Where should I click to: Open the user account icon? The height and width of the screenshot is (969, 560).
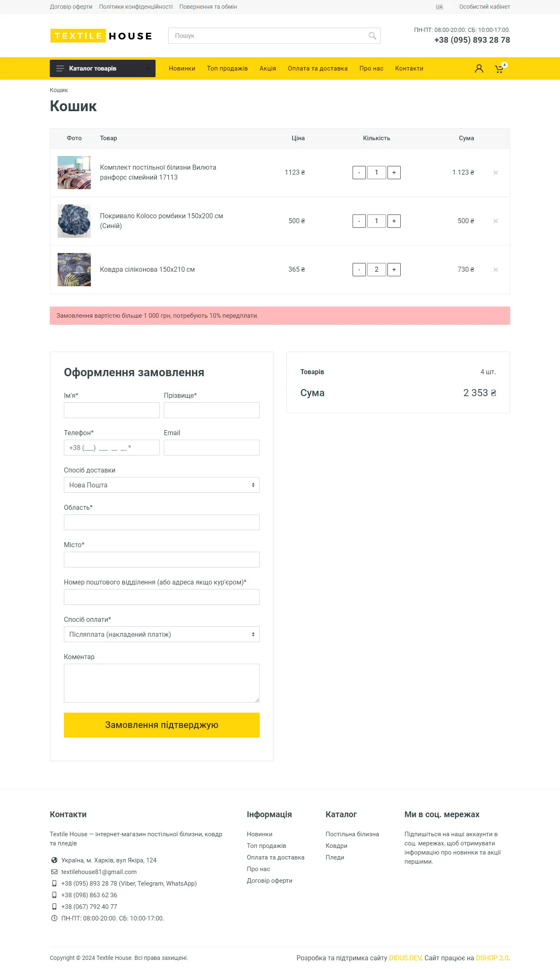(479, 68)
